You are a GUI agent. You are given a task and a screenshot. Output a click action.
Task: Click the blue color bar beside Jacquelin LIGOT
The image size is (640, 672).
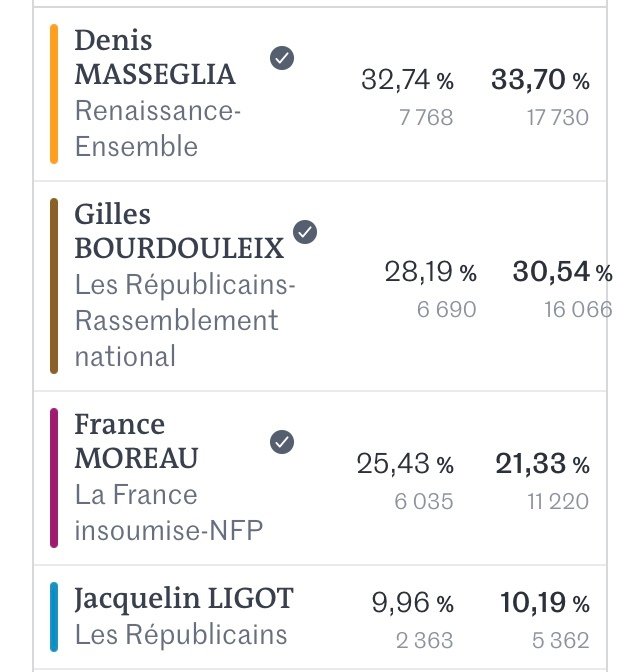click(54, 617)
